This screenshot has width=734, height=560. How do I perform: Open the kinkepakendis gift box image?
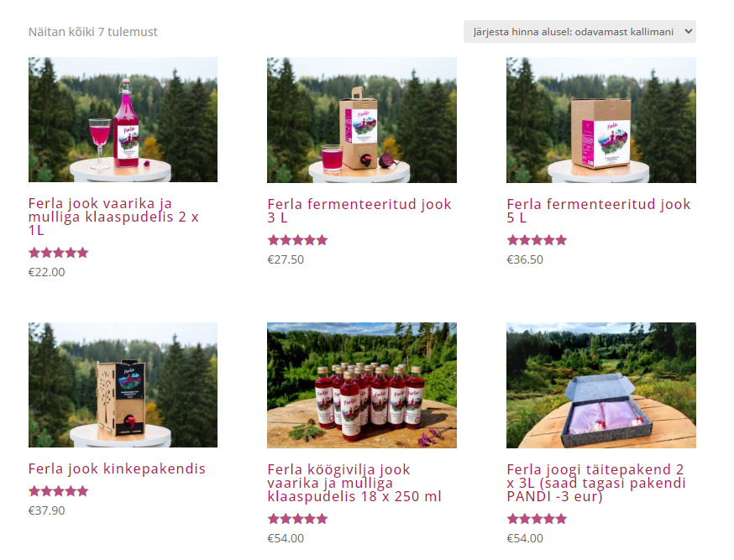(123, 385)
